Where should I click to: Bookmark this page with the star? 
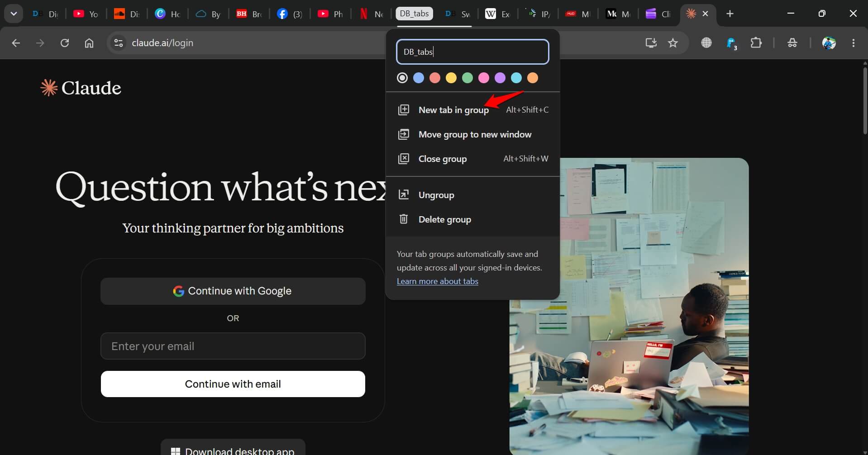click(673, 43)
